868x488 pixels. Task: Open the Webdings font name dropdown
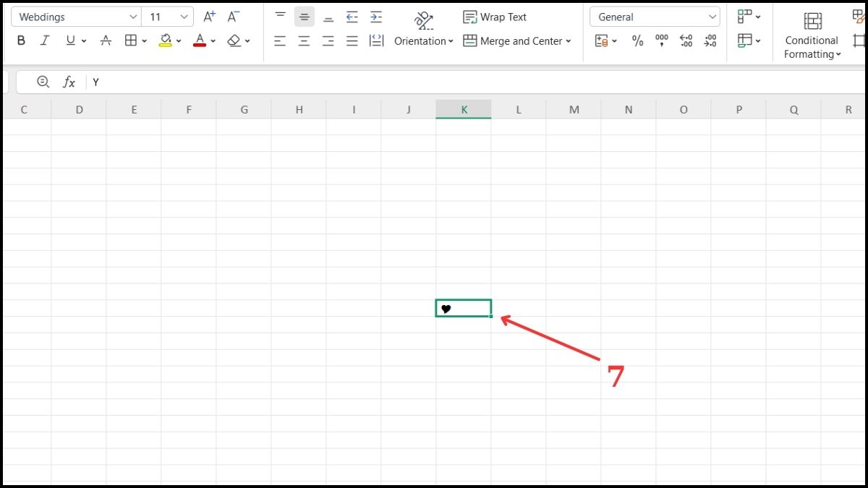click(x=132, y=16)
